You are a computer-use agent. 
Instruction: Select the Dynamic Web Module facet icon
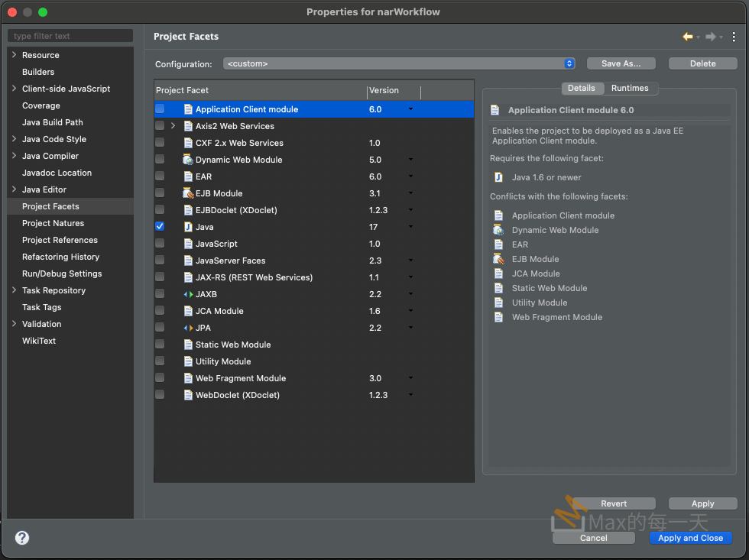tap(188, 160)
